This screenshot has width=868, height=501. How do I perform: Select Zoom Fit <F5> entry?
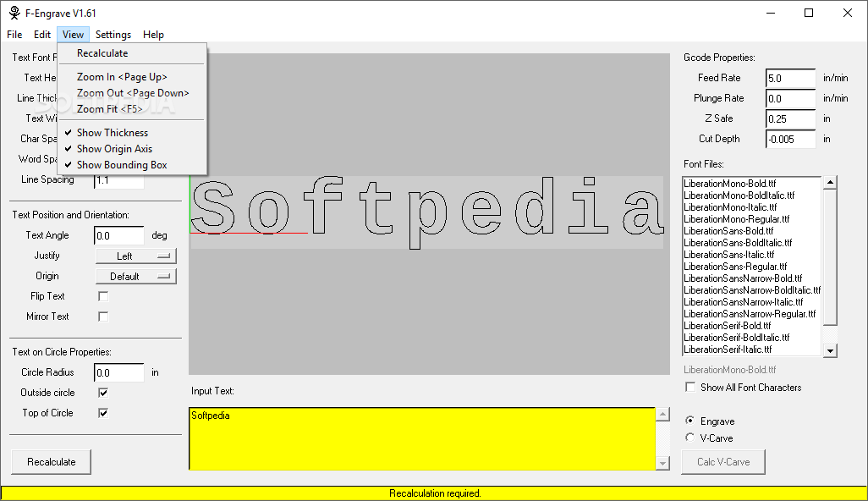point(132,109)
